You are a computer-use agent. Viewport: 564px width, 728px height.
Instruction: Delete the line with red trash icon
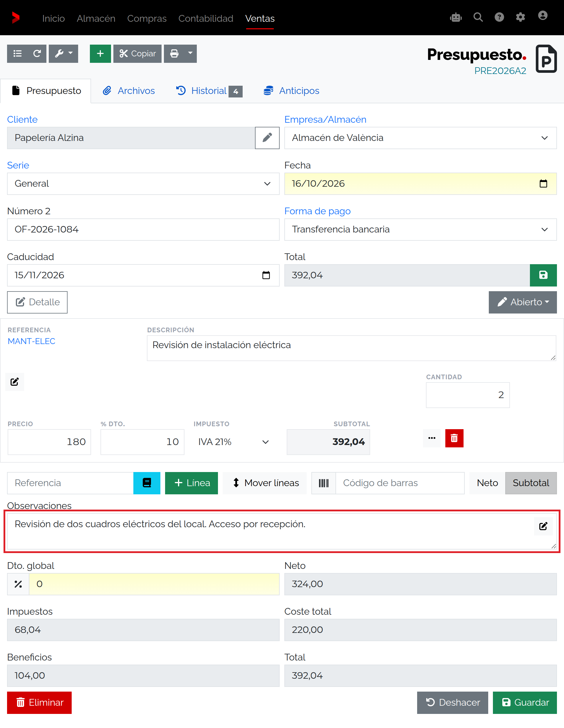pyautogui.click(x=454, y=438)
